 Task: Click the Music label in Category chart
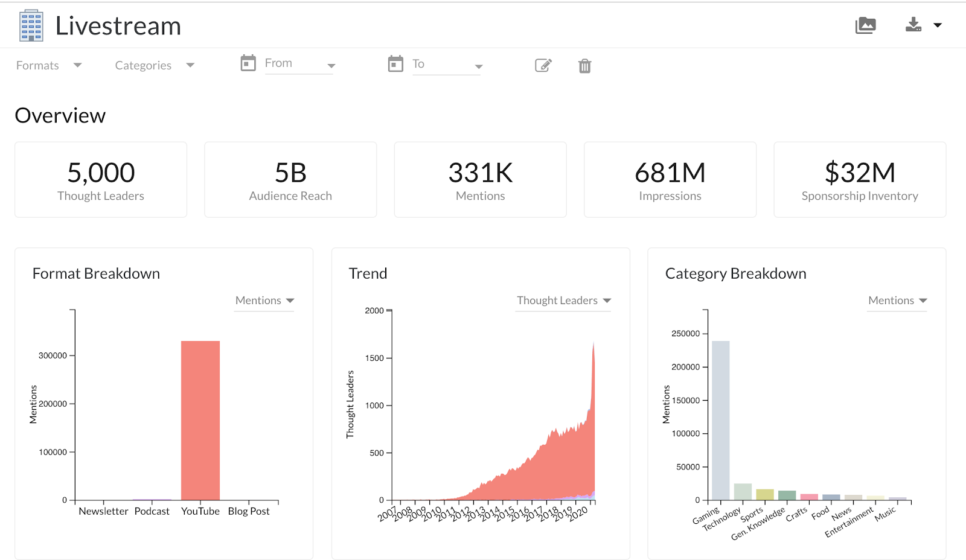pos(885,514)
